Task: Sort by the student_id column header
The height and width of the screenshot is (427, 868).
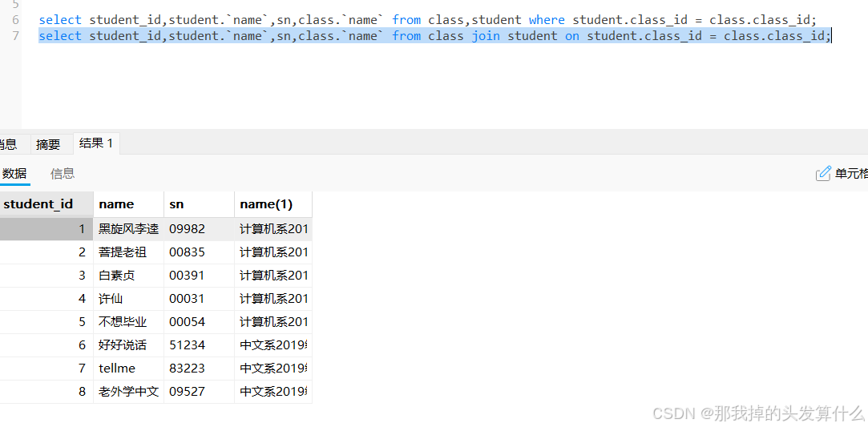Action: click(46, 204)
